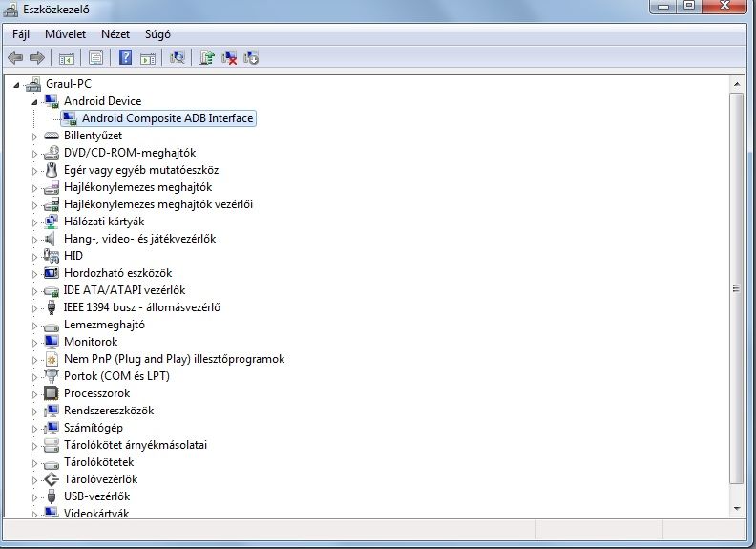Expand the Processzorok category
The image size is (756, 549).
(34, 394)
